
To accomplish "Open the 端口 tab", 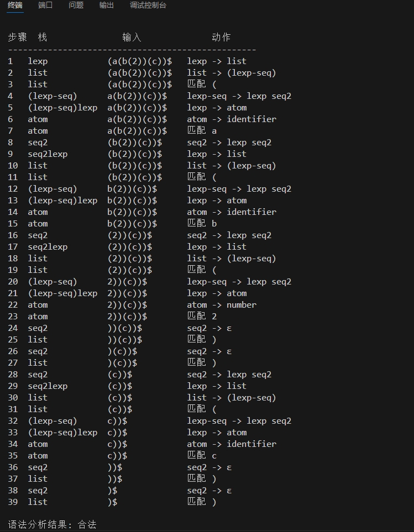I will tap(45, 6).
